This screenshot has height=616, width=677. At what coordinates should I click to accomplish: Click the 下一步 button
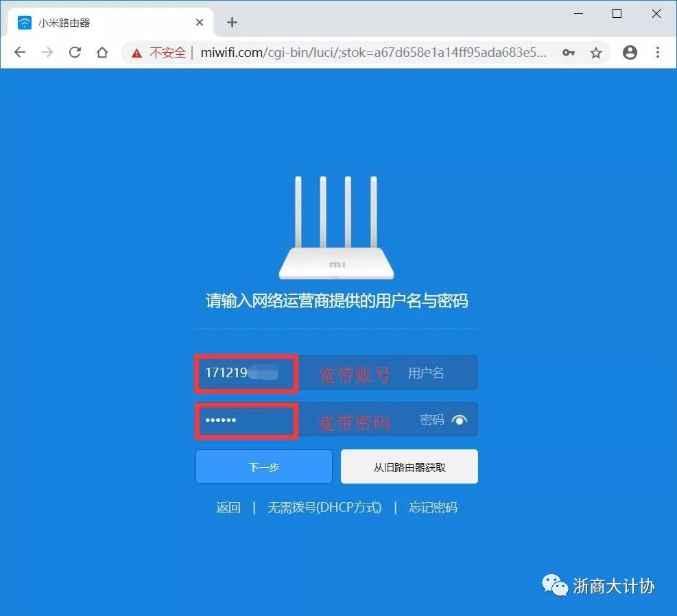[x=264, y=466]
